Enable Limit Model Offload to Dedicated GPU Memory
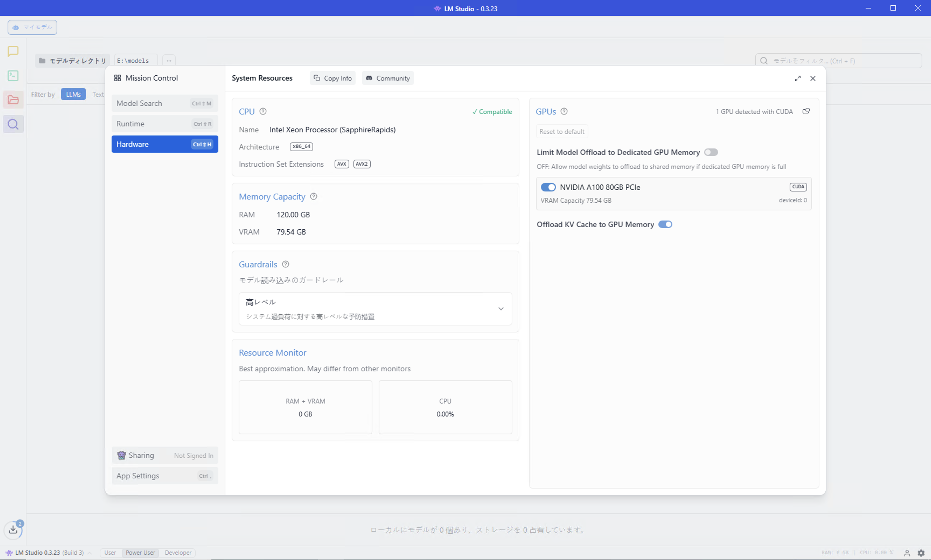Screen dimensions: 931x560 pyautogui.click(x=711, y=152)
